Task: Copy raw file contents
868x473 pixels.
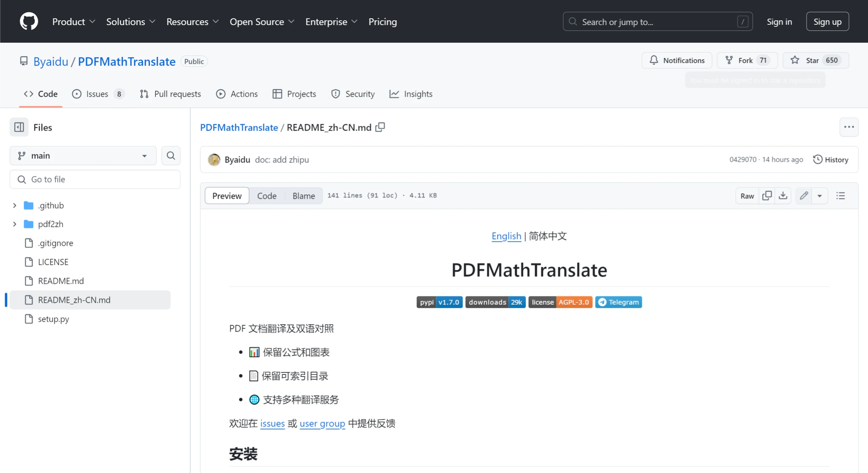Action: [x=768, y=196]
